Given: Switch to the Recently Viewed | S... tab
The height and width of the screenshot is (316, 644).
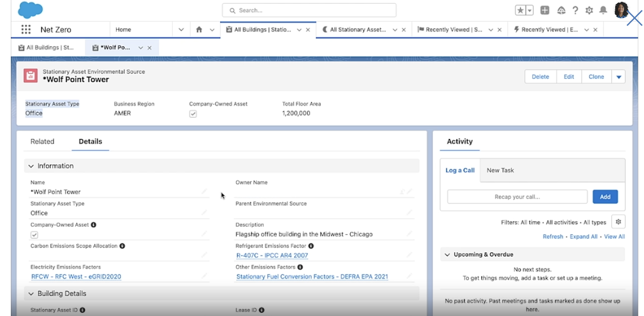Looking at the screenshot, I should [454, 29].
